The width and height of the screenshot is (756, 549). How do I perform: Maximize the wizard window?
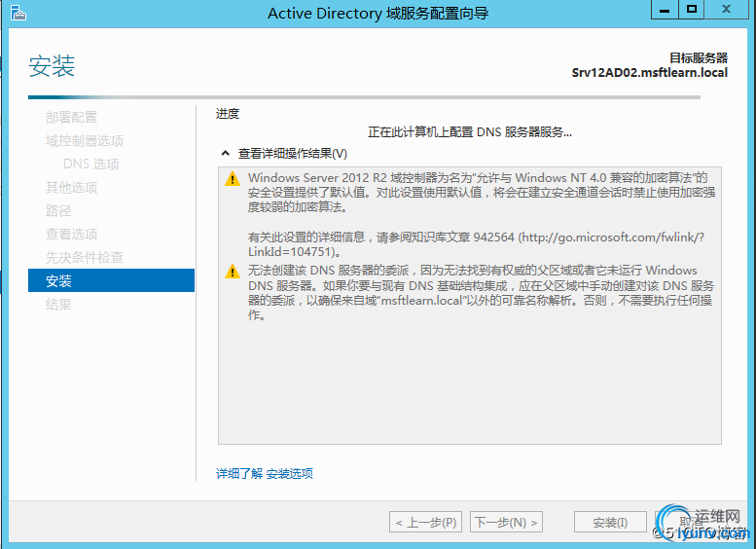[x=692, y=10]
